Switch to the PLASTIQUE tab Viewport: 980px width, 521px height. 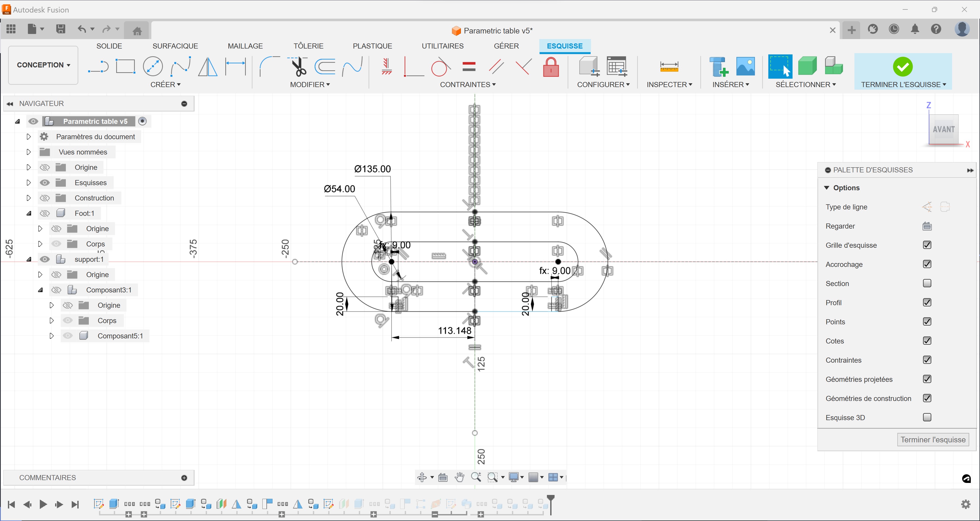(372, 46)
